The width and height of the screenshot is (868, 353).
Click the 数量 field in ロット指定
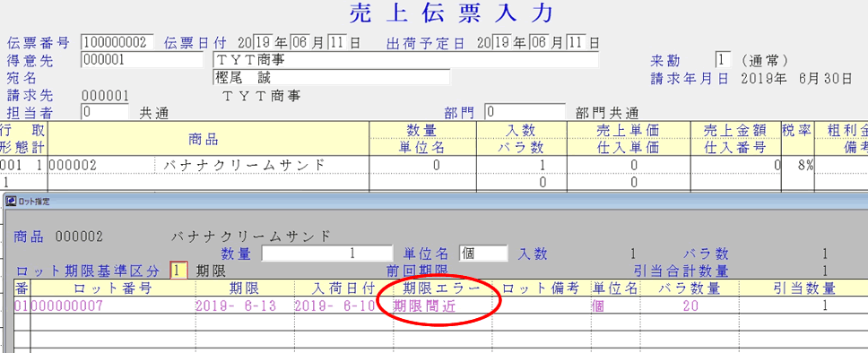pos(326,254)
